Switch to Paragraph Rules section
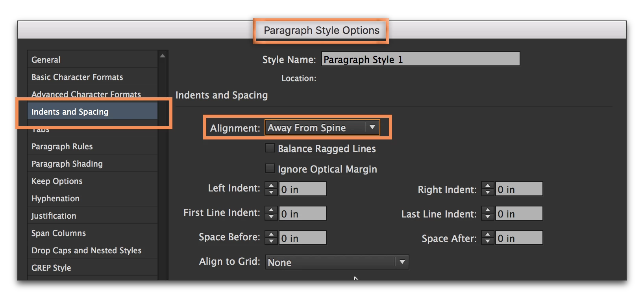Screen dimensions: 644x301 pyautogui.click(x=62, y=147)
